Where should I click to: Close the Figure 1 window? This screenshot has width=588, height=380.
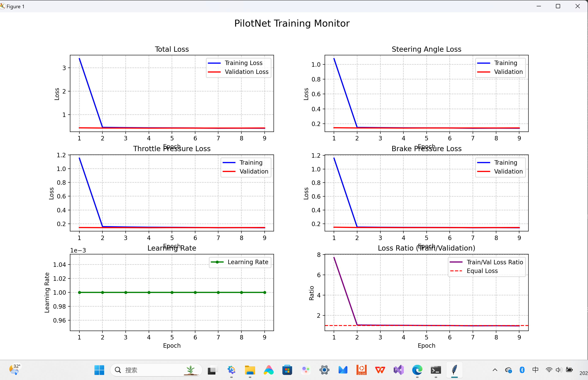(x=577, y=6)
